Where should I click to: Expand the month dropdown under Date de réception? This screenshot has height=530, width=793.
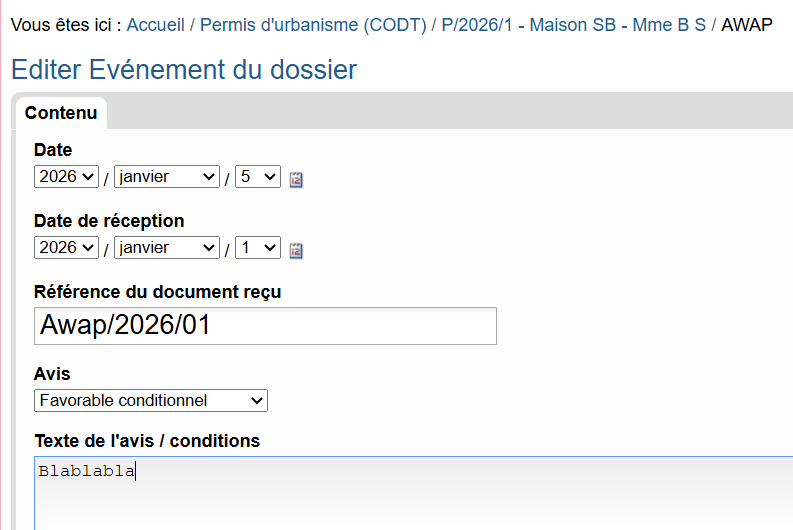[x=167, y=247]
